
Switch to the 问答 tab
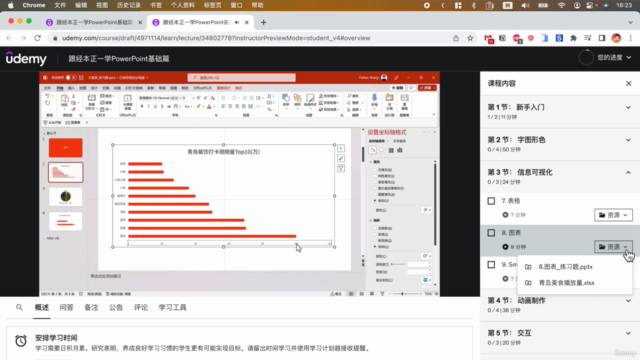(x=66, y=307)
